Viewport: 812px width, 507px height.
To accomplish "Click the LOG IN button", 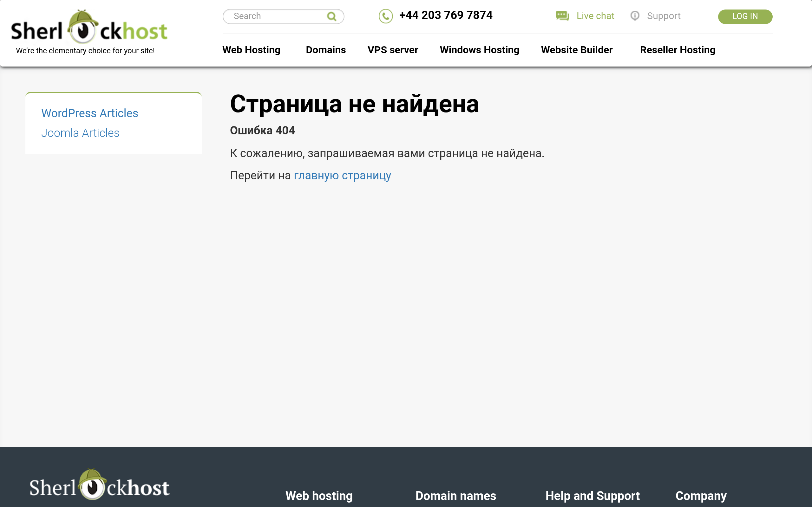I will pos(745,16).
